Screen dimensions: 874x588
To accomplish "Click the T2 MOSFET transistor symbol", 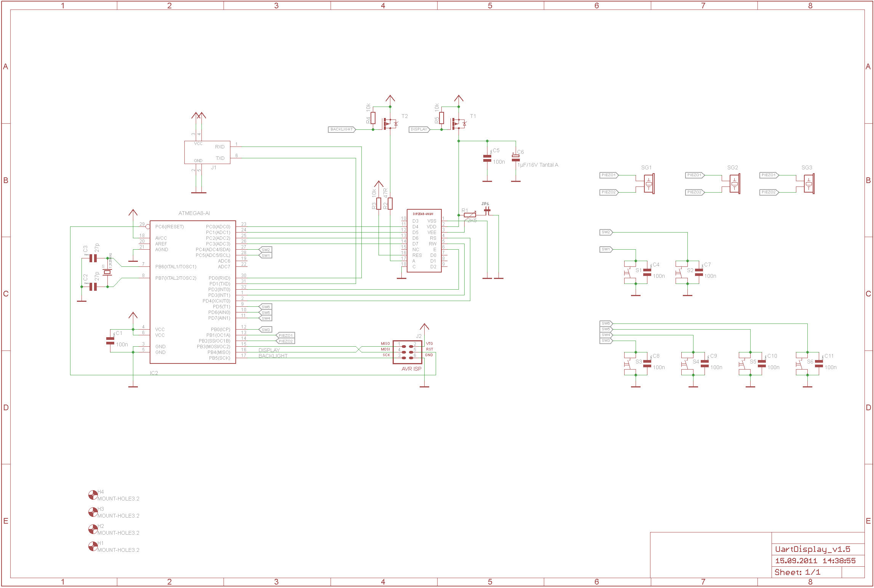I will pyautogui.click(x=390, y=124).
